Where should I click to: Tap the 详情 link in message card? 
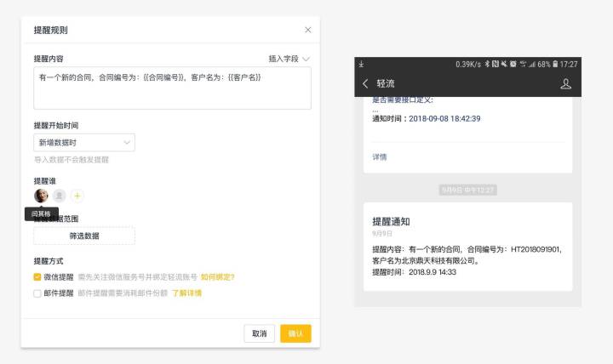[380, 156]
